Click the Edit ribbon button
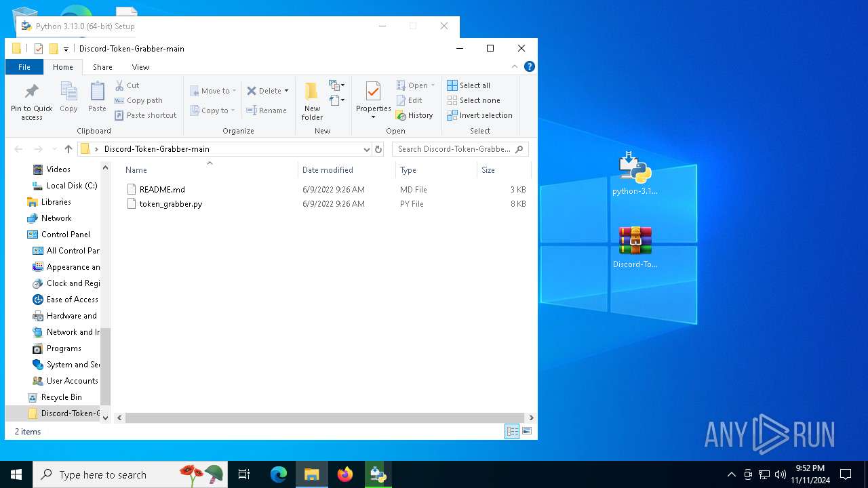The width and height of the screenshot is (868, 488). (x=410, y=100)
